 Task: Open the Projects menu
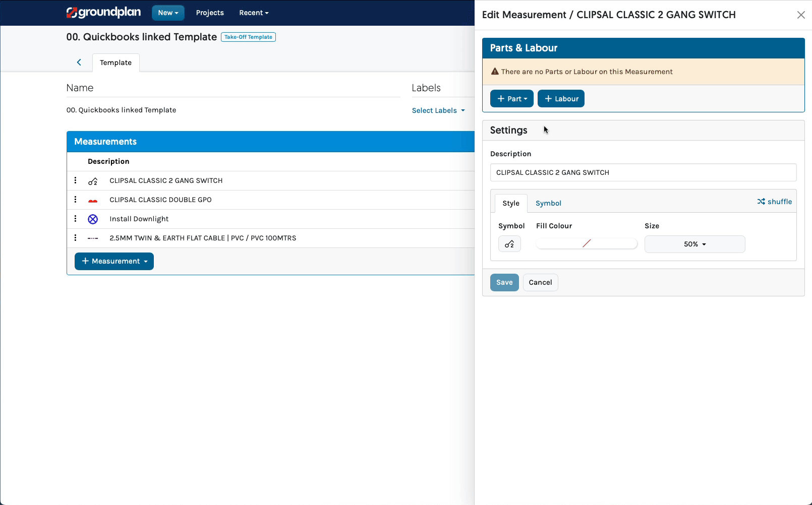coord(210,13)
